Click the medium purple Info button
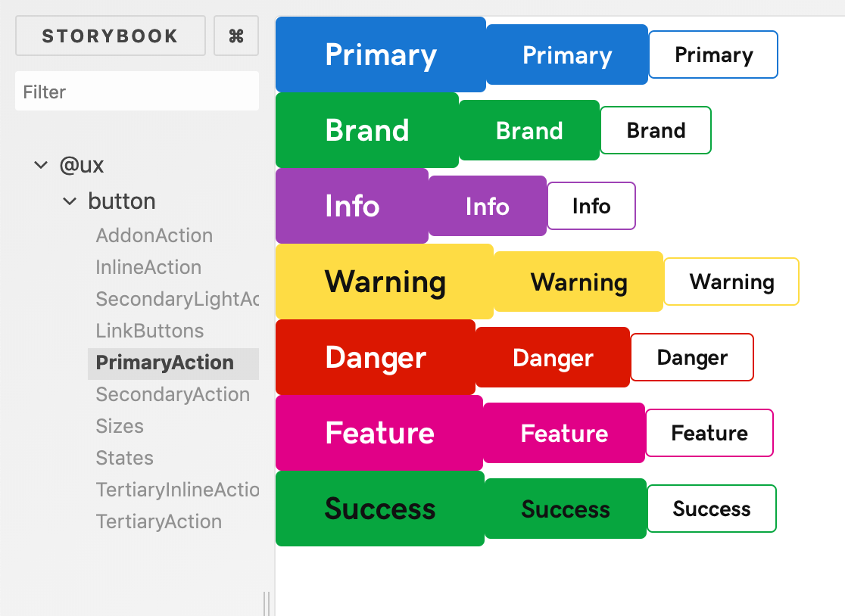 pos(488,206)
